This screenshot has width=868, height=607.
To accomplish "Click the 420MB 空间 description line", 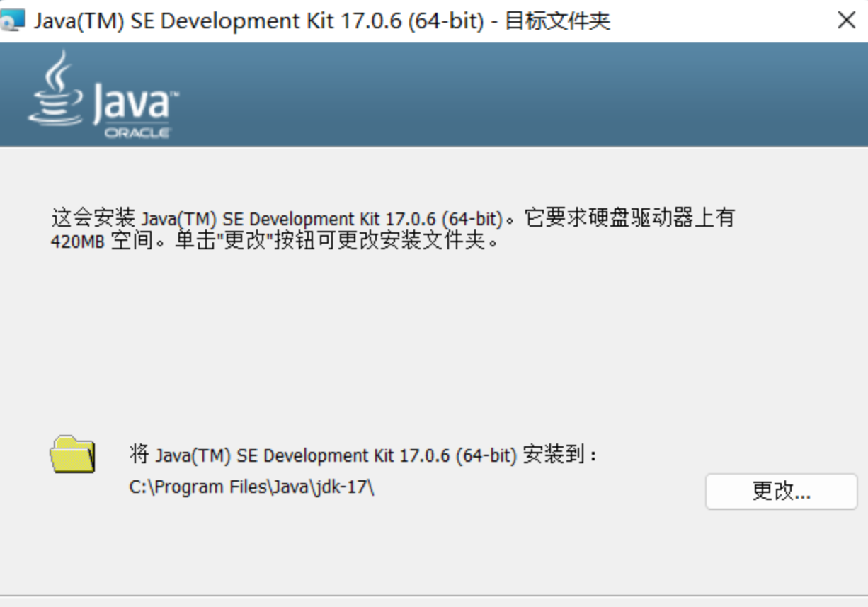I will pyautogui.click(x=276, y=241).
